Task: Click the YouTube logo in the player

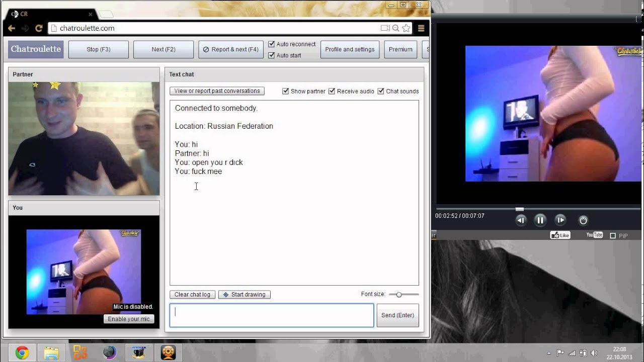Action: [594, 235]
